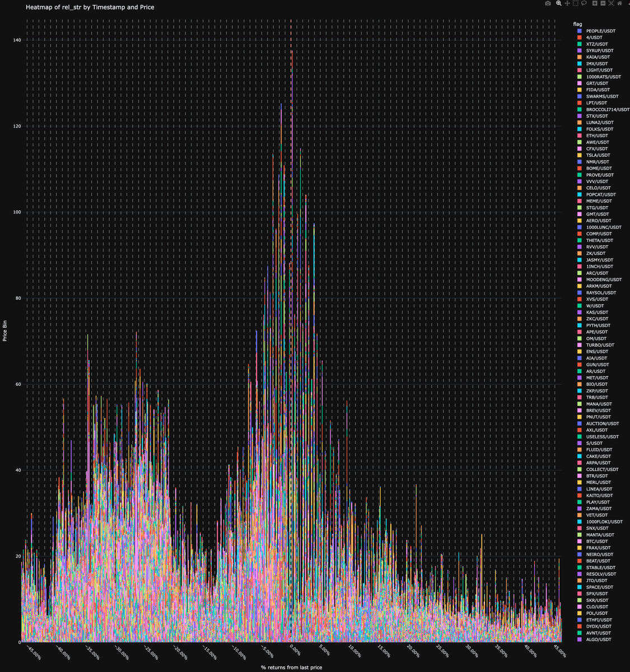Select the Pan tool (four-arrow icon)

[x=567, y=3]
